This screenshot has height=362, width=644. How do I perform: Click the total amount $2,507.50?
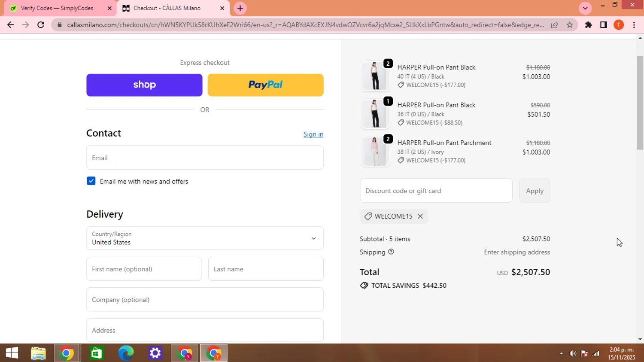click(531, 272)
